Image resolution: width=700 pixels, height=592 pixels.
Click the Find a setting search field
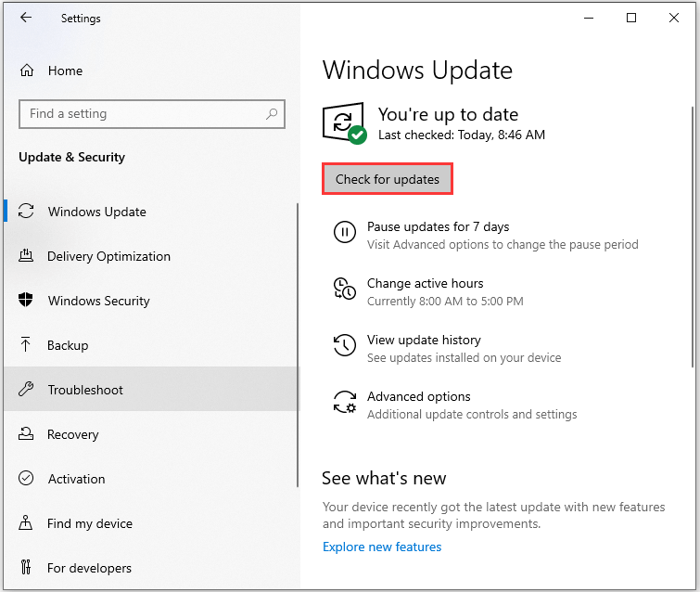click(152, 114)
